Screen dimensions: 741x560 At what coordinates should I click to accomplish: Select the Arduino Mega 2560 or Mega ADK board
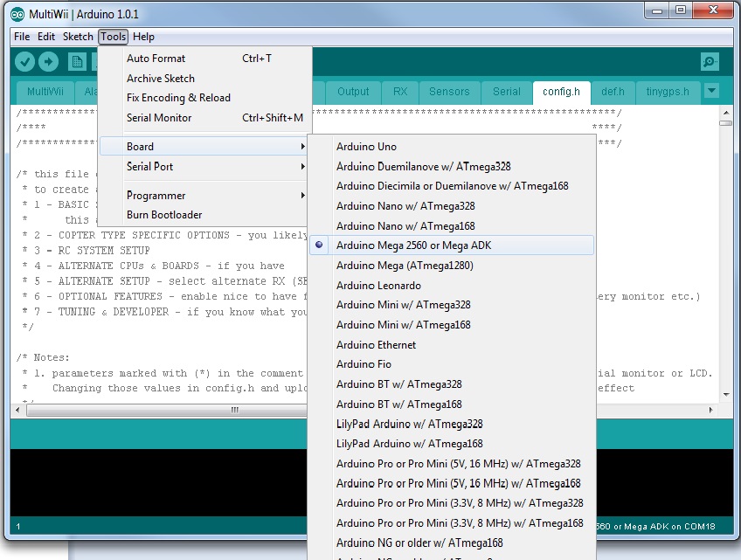pyautogui.click(x=452, y=245)
